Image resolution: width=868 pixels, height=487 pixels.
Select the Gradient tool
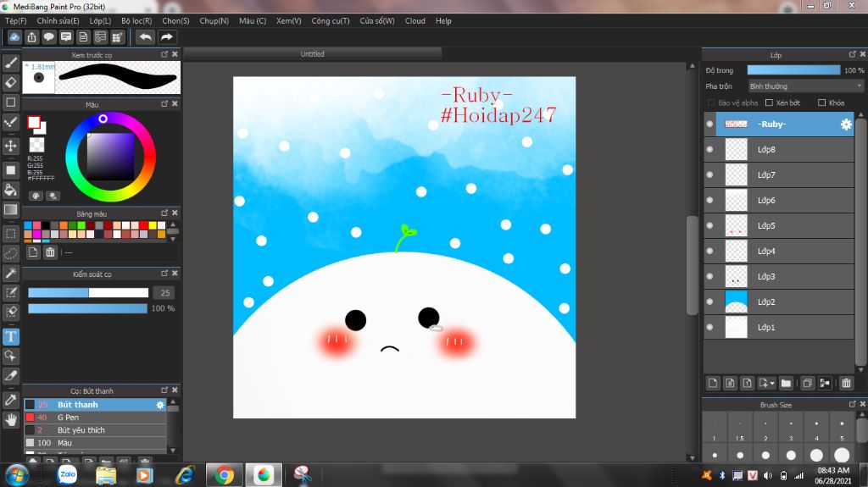(10, 210)
